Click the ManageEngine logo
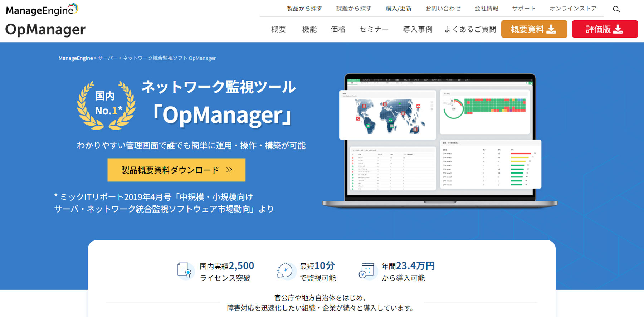Screen dimensions: 644x317 pos(42,10)
